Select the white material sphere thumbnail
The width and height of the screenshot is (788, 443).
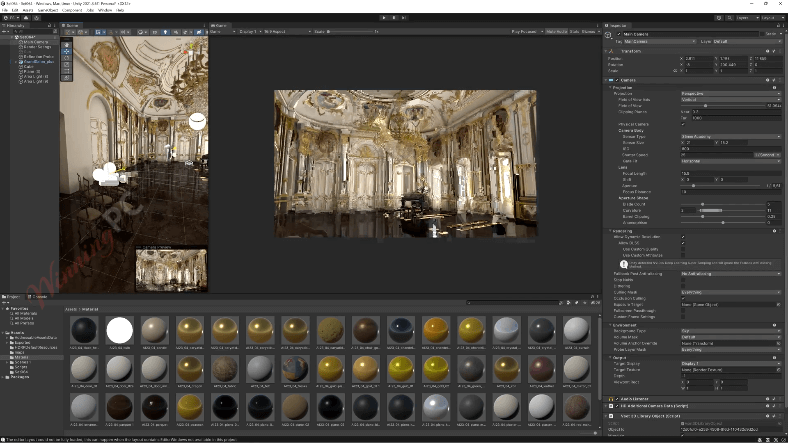point(119,330)
